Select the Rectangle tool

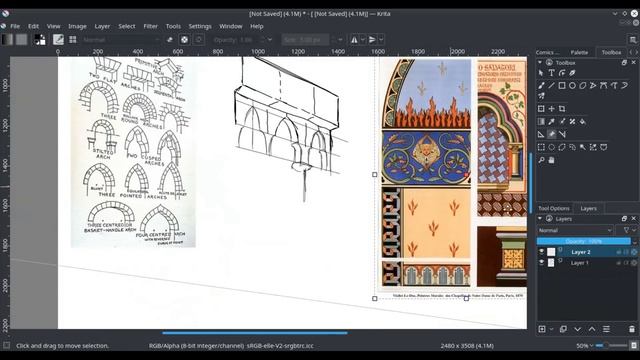(562, 86)
